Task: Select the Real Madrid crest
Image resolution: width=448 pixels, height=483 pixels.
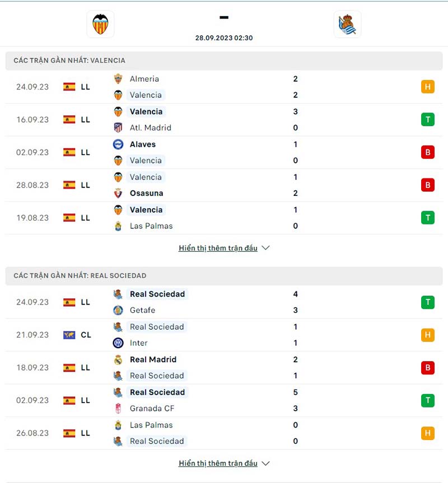Action: (118, 359)
